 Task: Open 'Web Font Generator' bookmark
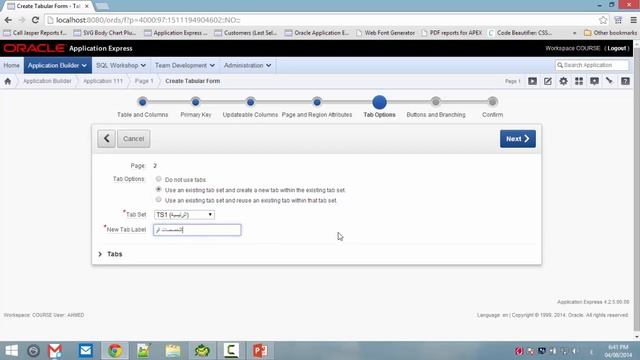[385, 33]
